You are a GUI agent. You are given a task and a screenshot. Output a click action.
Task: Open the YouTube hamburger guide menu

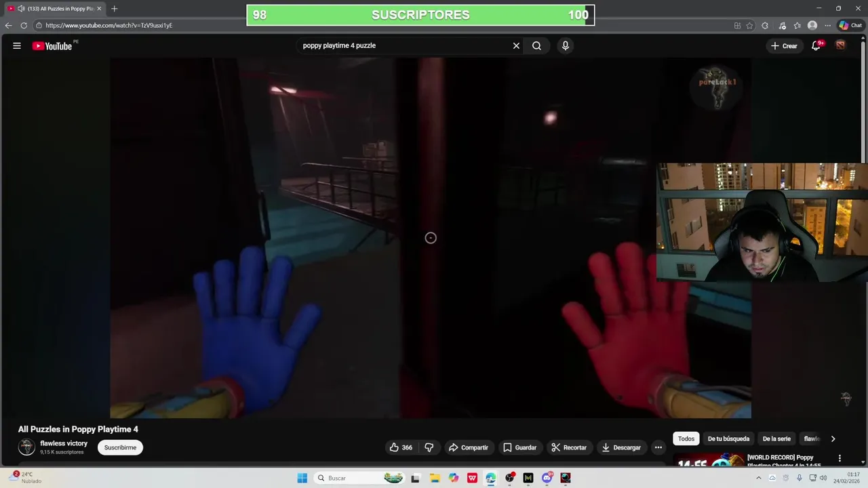click(x=17, y=45)
